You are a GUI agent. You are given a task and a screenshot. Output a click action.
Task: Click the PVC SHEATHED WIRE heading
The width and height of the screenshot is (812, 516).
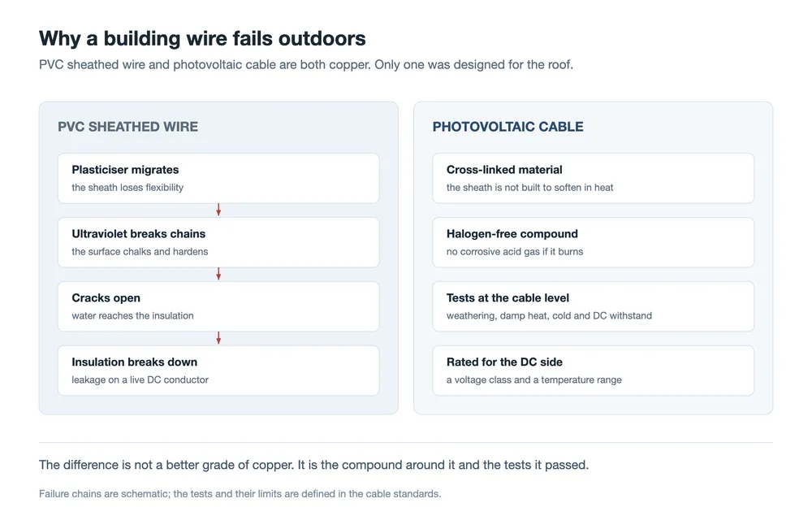coord(128,127)
